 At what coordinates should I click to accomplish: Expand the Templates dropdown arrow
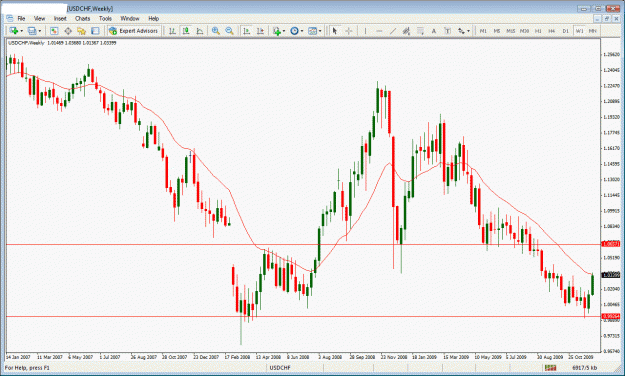[320, 31]
